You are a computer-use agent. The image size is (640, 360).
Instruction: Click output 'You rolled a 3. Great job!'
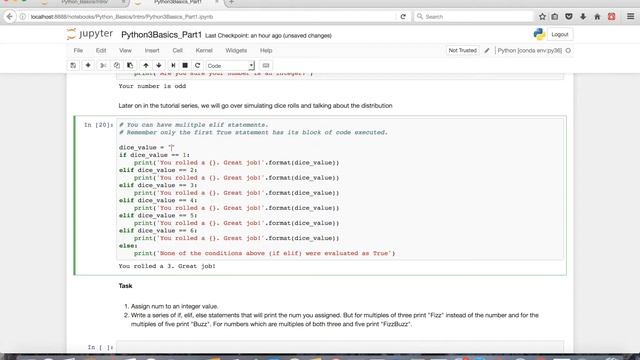pyautogui.click(x=167, y=266)
